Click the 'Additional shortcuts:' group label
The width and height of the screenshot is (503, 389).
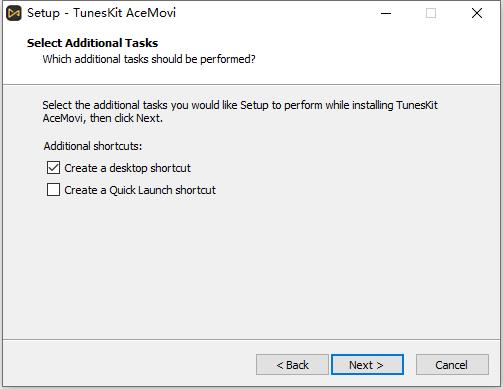(x=93, y=146)
